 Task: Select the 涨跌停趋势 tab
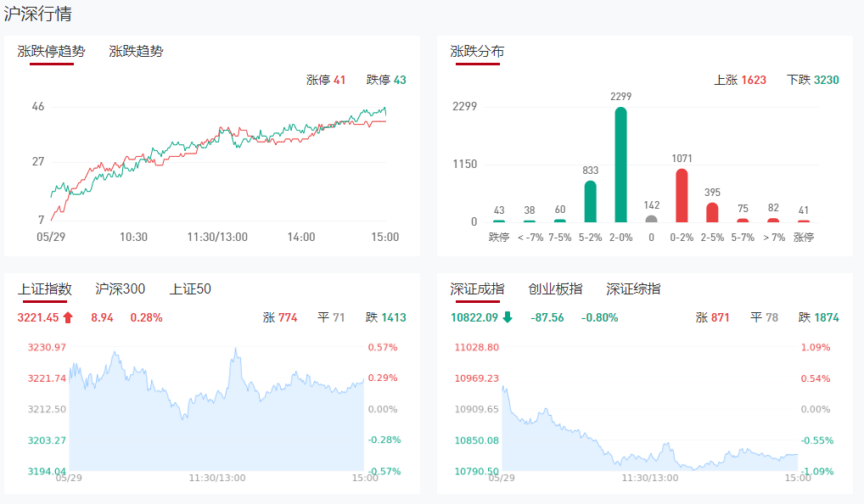click(51, 51)
